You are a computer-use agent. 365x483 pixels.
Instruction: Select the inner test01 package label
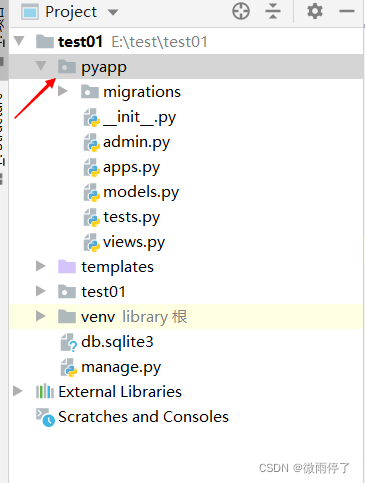pyautogui.click(x=103, y=292)
